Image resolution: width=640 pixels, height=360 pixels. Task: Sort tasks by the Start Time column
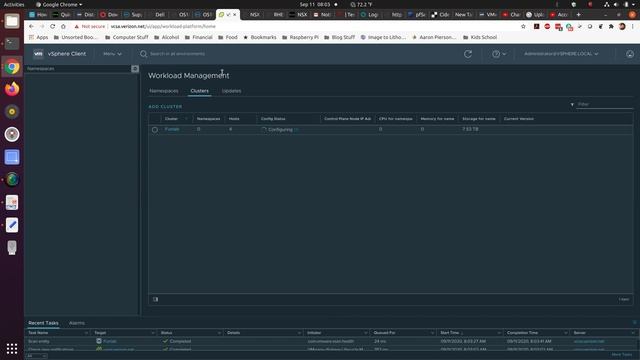450,333
